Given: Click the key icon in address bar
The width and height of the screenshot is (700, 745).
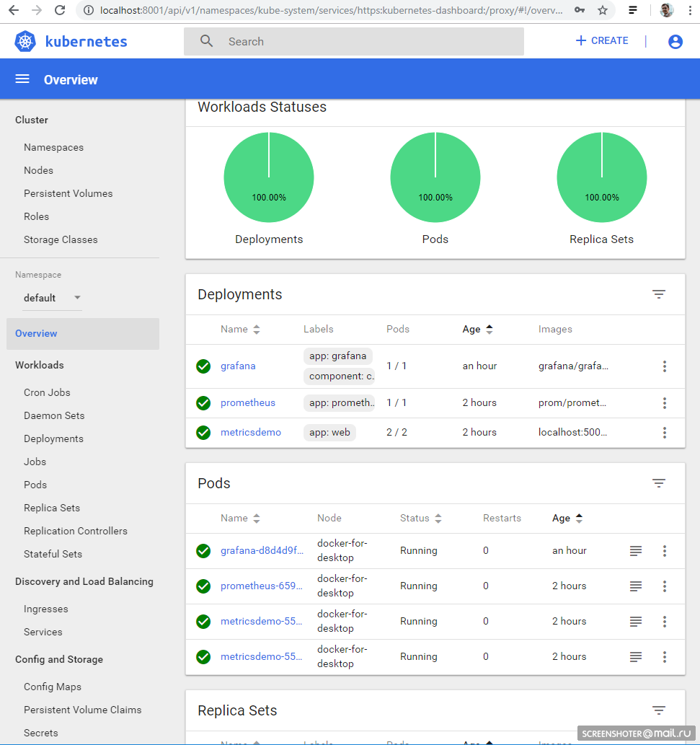Looking at the screenshot, I should point(580,10).
